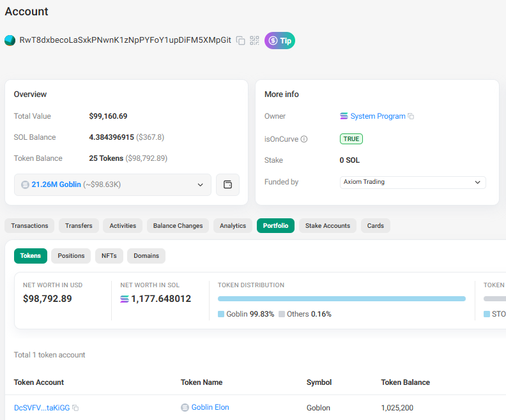Open the System Program link

point(378,116)
